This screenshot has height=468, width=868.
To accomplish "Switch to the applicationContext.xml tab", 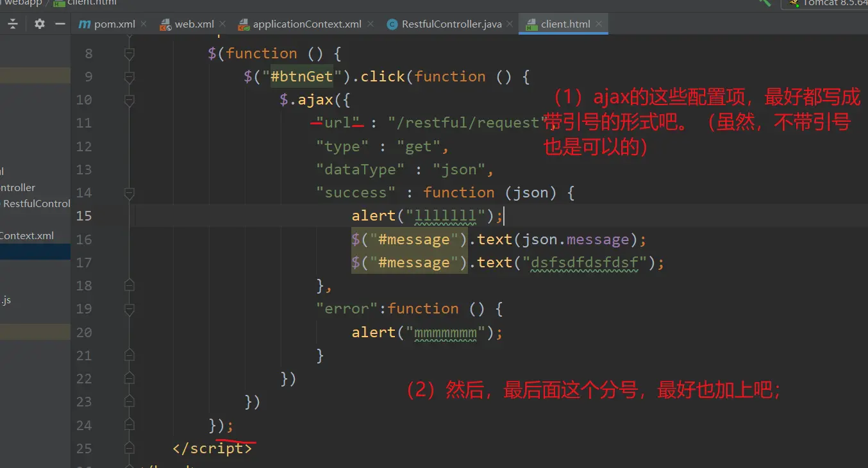I will (307, 24).
